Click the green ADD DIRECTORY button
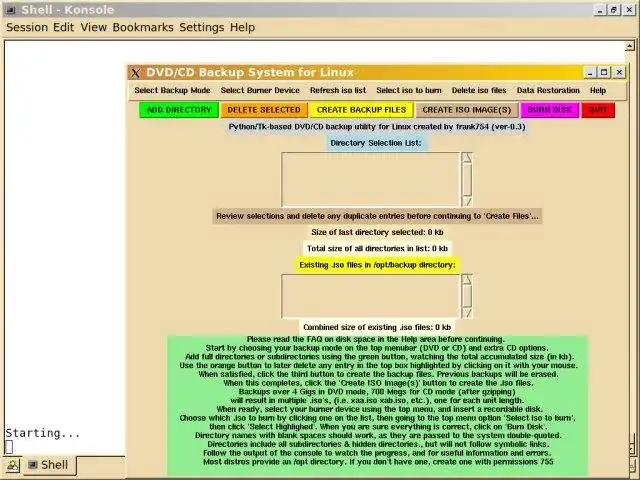Viewport: 640px width, 480px height. click(179, 110)
